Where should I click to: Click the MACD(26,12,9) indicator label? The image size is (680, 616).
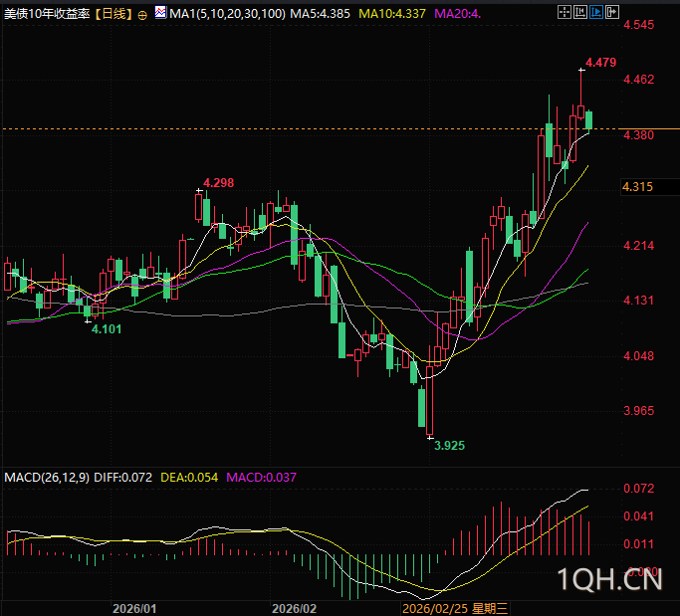click(x=47, y=478)
